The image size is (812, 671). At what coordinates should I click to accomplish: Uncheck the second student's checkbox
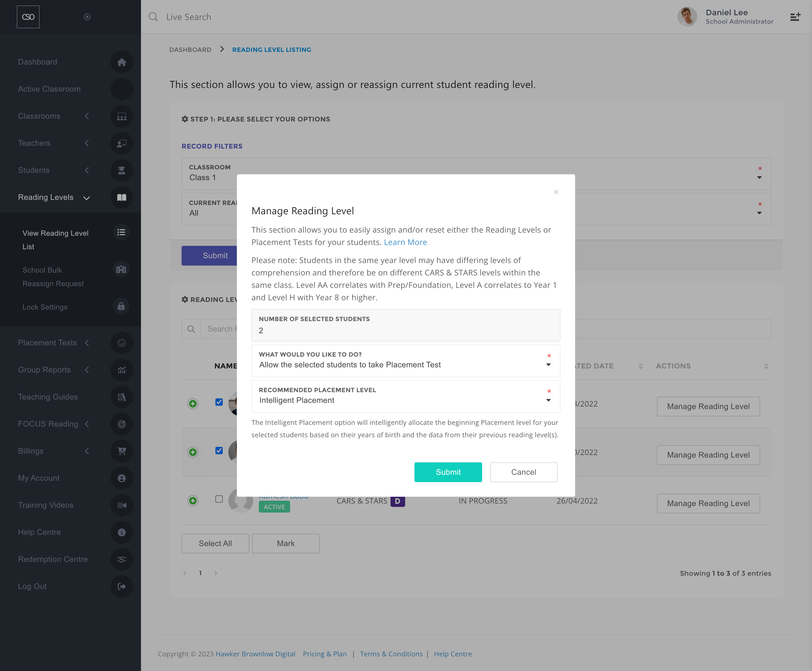(219, 451)
